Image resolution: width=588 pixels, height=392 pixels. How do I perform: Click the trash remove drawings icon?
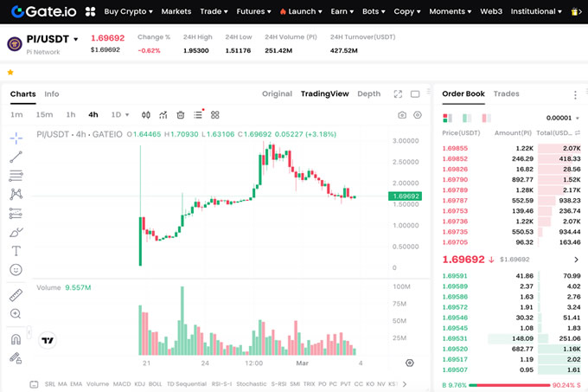pos(181,115)
